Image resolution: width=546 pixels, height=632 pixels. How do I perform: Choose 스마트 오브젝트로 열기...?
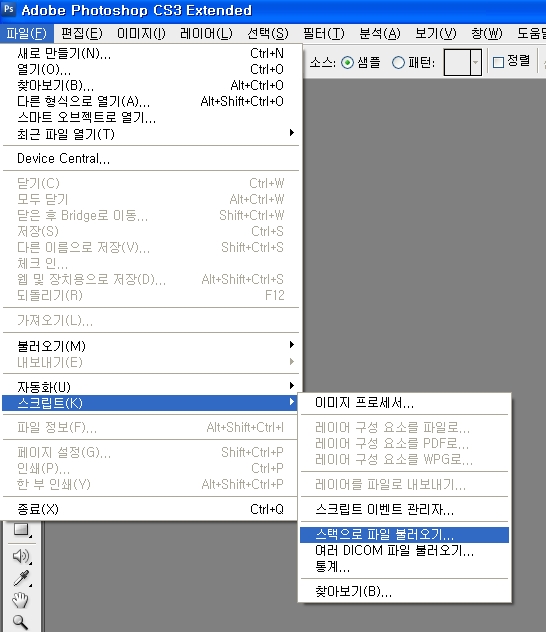point(150,118)
